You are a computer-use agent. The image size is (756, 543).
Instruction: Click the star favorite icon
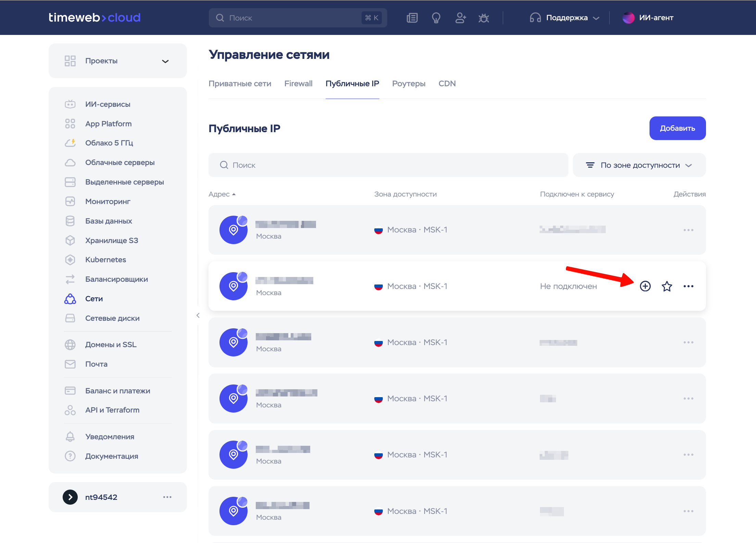667,286
